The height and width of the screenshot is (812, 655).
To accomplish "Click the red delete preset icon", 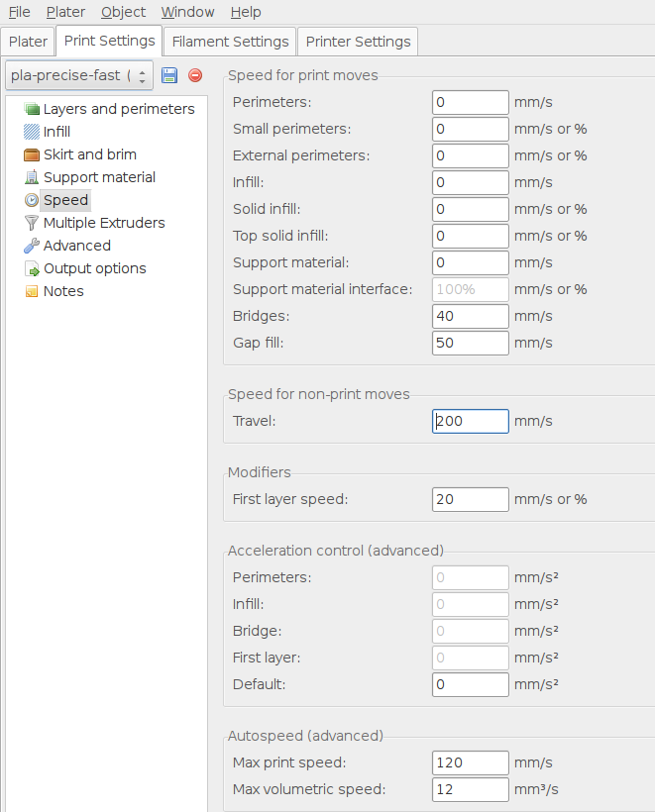I will click(x=195, y=75).
